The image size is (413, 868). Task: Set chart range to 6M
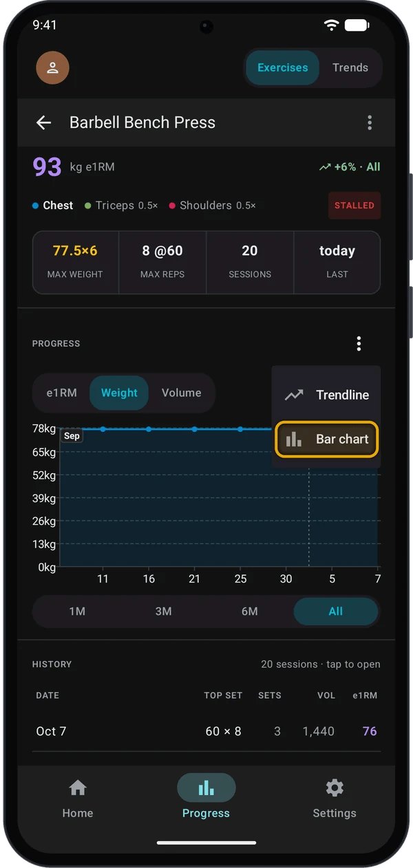249,611
